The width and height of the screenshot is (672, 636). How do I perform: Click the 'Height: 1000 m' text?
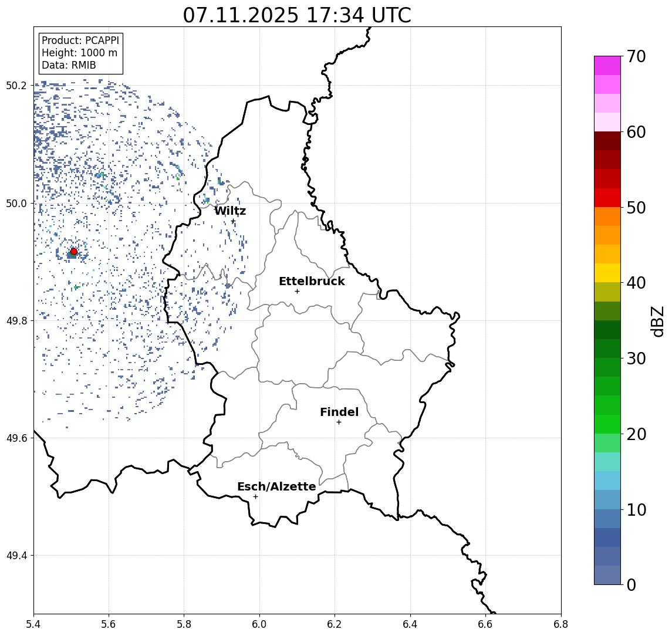click(79, 53)
